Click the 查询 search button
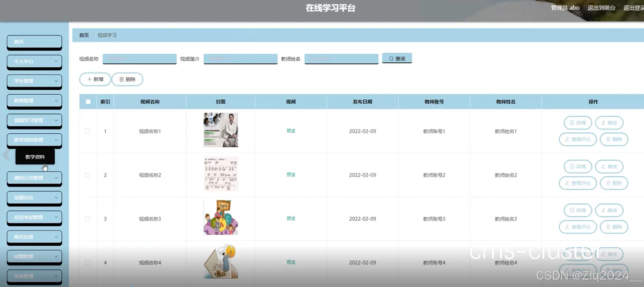644x287 pixels. 397,58
